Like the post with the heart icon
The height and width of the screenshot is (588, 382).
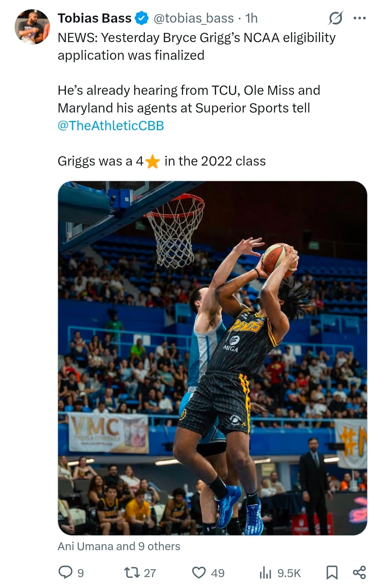point(199,572)
